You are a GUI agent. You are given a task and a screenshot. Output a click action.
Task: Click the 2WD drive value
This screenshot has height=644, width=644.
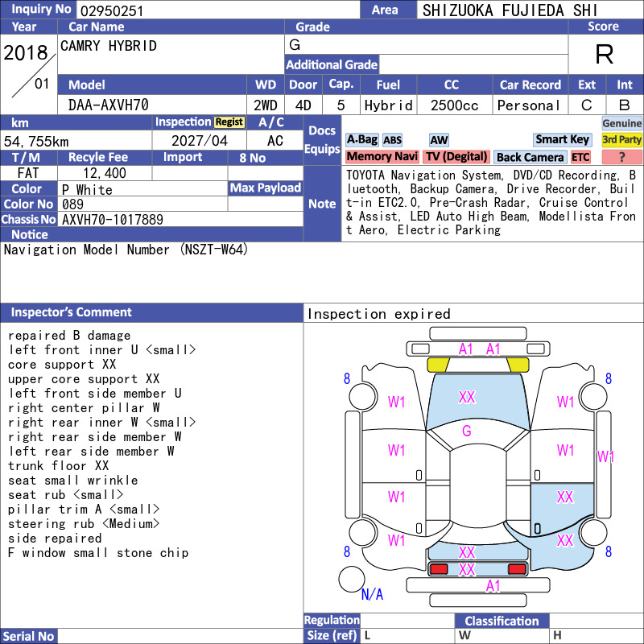click(266, 105)
